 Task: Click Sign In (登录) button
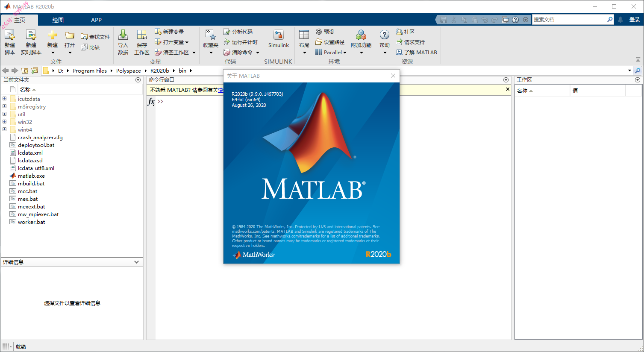click(x=635, y=20)
